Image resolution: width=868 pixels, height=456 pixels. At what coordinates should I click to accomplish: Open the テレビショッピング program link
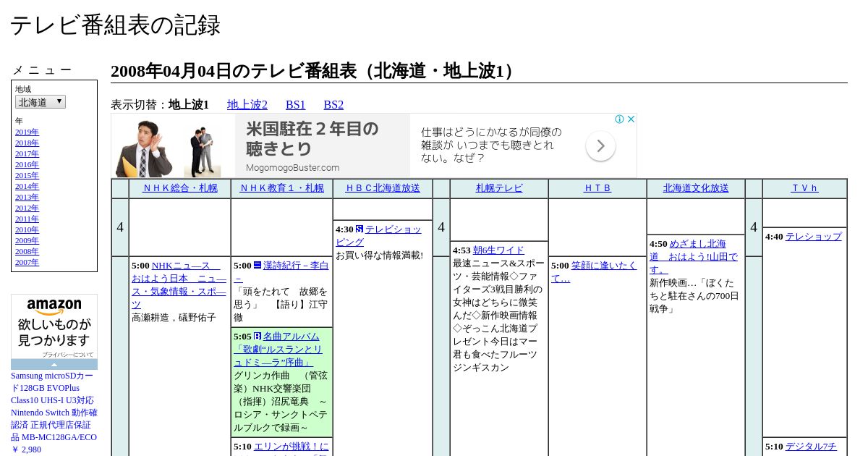[378, 236]
